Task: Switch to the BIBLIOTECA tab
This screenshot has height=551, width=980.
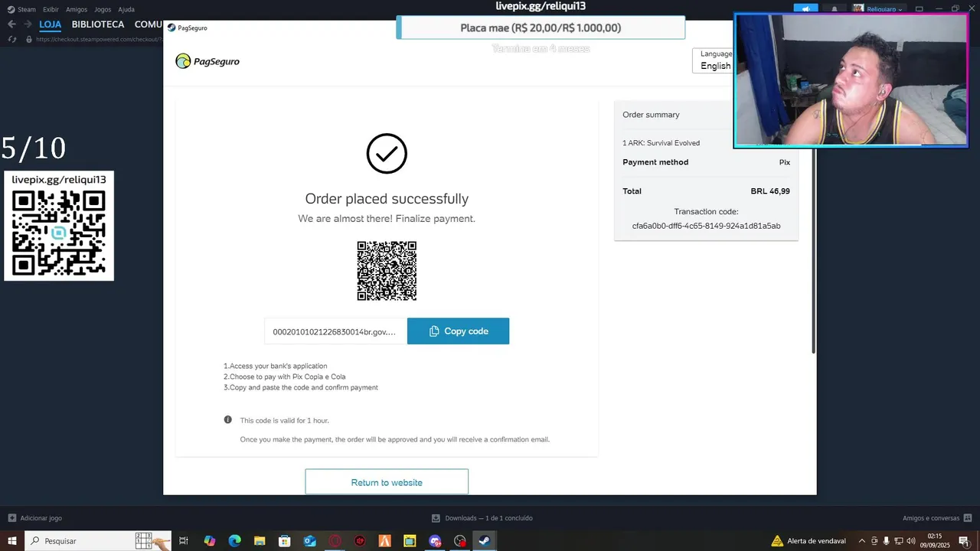Action: coord(98,24)
